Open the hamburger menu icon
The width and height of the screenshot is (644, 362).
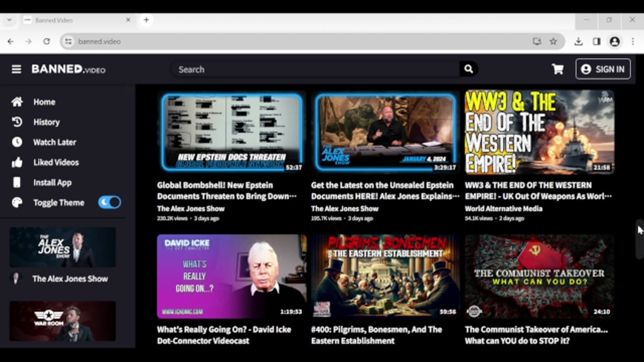17,69
